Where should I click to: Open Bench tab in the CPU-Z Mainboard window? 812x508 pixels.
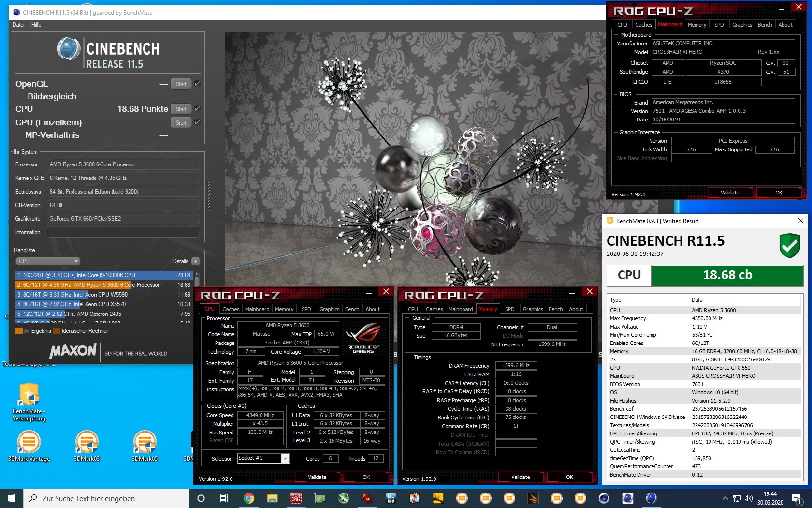[x=765, y=25]
